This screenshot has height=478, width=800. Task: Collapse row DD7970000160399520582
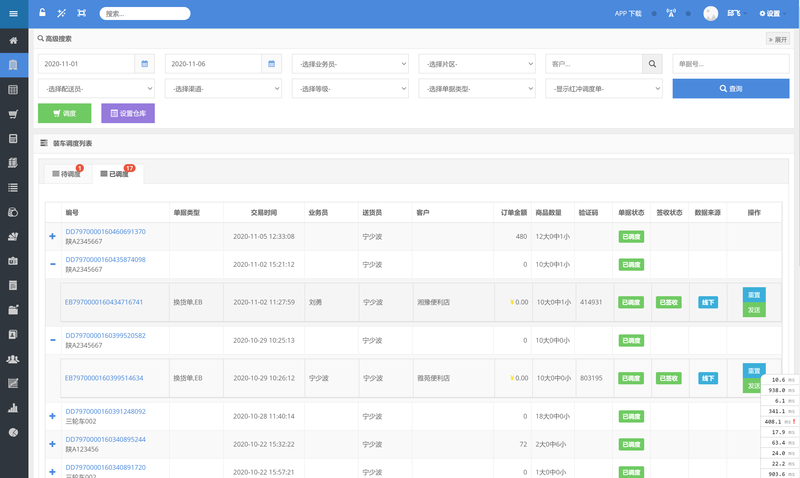(x=53, y=340)
